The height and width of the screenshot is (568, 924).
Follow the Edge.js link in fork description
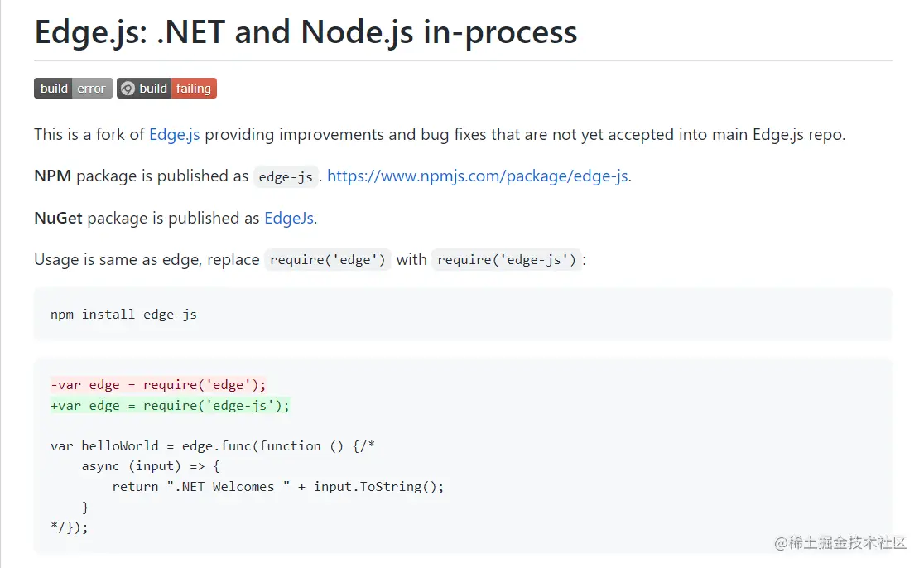175,135
